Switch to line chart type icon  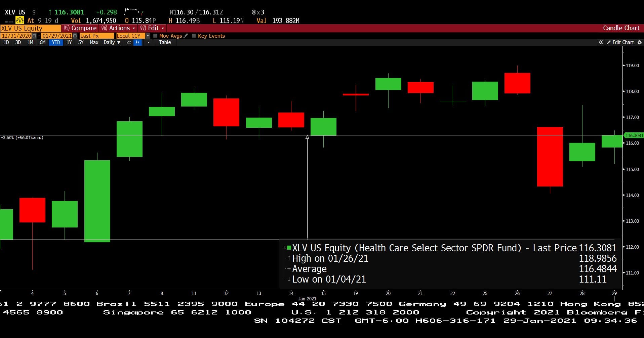click(x=129, y=42)
